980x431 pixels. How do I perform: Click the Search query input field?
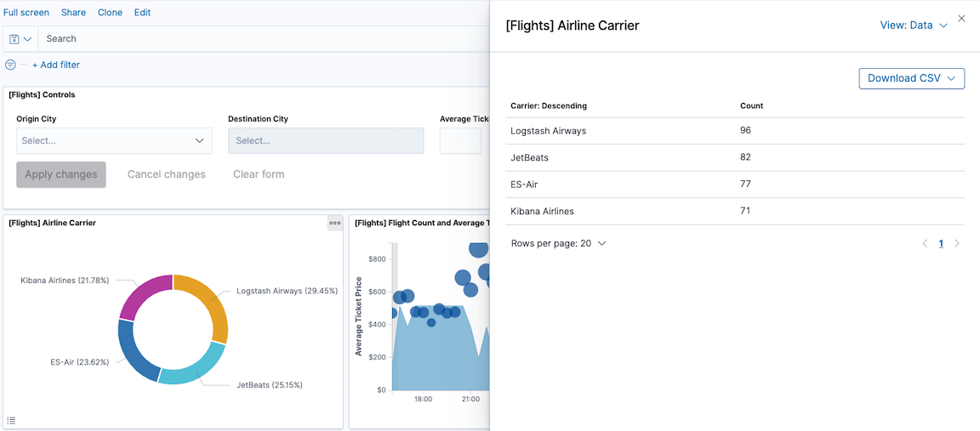[x=255, y=39]
